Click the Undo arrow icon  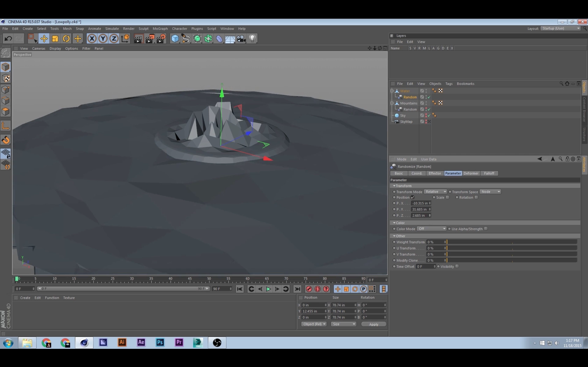[x=8, y=39]
